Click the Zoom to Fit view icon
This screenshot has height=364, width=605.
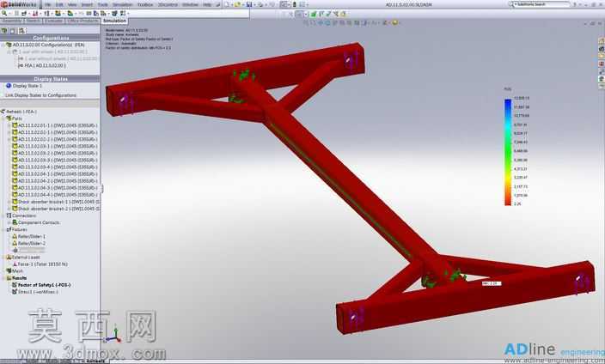[306, 23]
